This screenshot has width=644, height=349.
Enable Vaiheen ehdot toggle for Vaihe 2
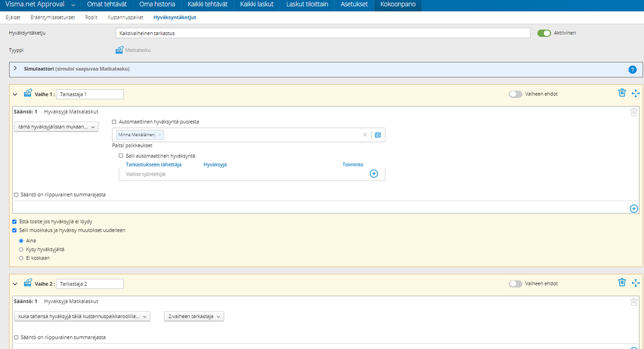click(516, 284)
